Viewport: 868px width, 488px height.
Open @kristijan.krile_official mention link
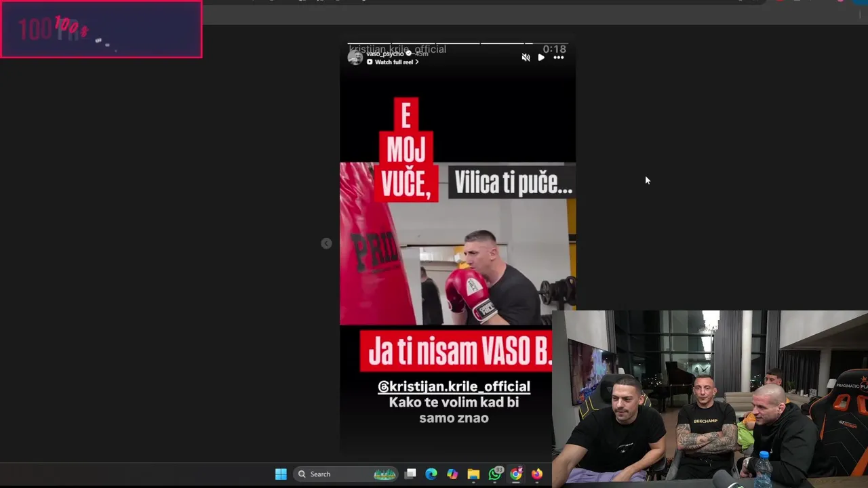[x=454, y=386]
